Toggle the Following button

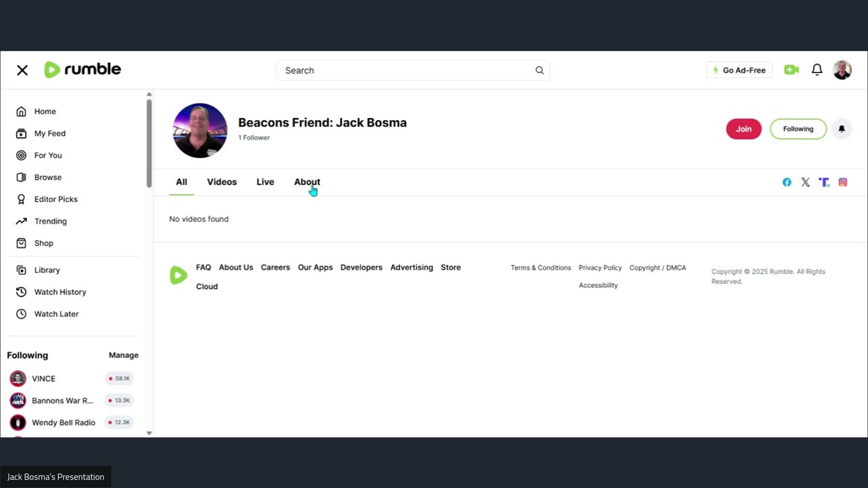798,129
